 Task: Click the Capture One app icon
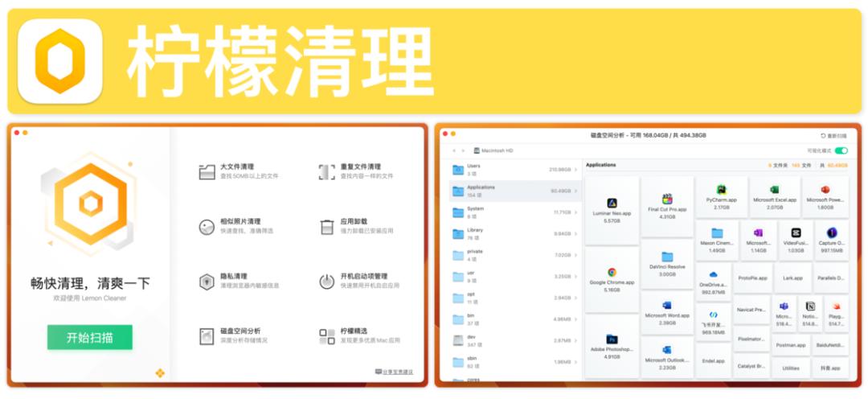[x=832, y=232]
